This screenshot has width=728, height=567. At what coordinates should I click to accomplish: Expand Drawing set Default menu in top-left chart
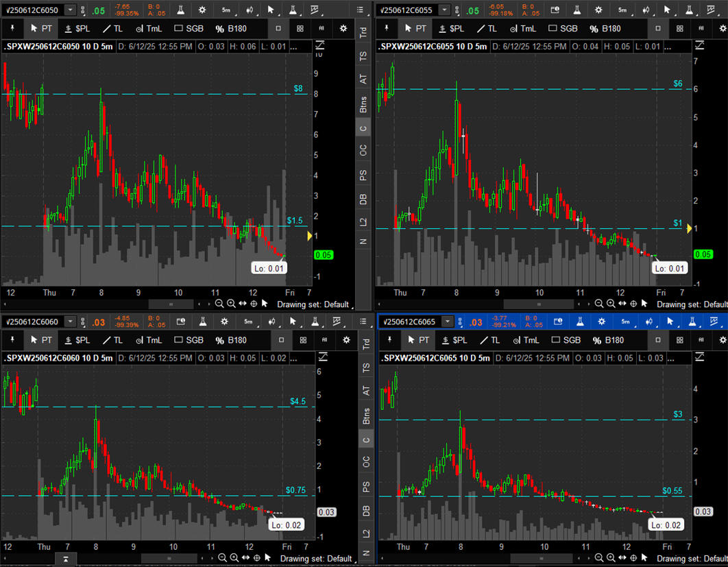pos(313,304)
